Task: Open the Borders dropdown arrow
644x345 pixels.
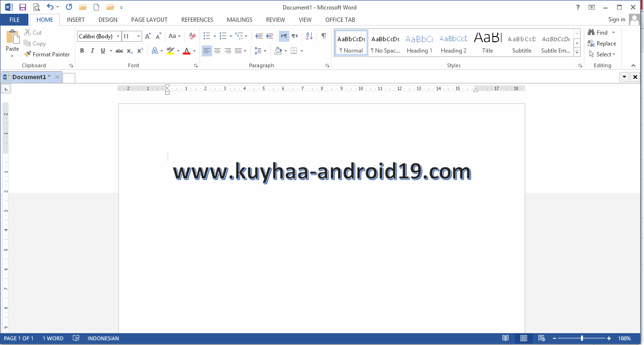Action: [302, 51]
